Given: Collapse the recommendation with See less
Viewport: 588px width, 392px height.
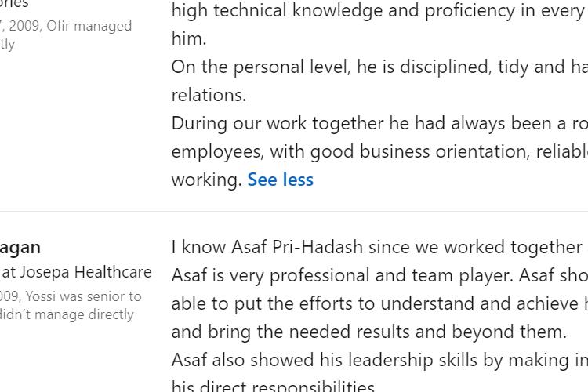Looking at the screenshot, I should [x=280, y=180].
